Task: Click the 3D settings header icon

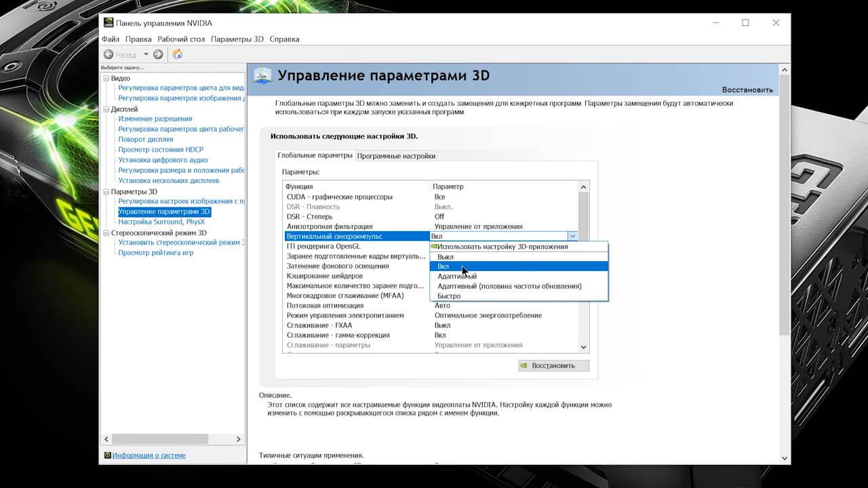Action: point(262,75)
